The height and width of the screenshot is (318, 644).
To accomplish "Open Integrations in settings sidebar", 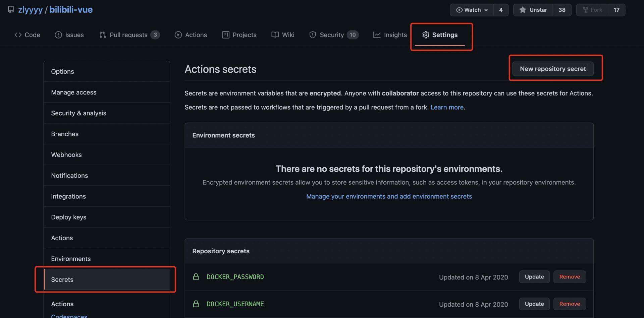I will (107, 196).
